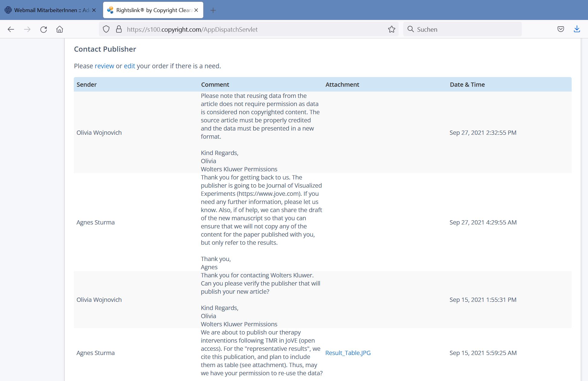The height and width of the screenshot is (381, 588).
Task: Reload the current page
Action: pos(44,29)
